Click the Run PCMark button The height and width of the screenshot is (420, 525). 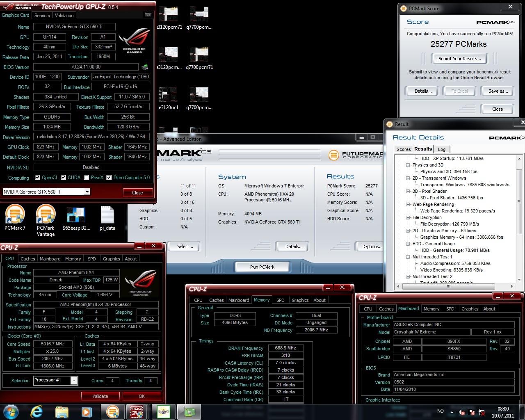(x=262, y=267)
